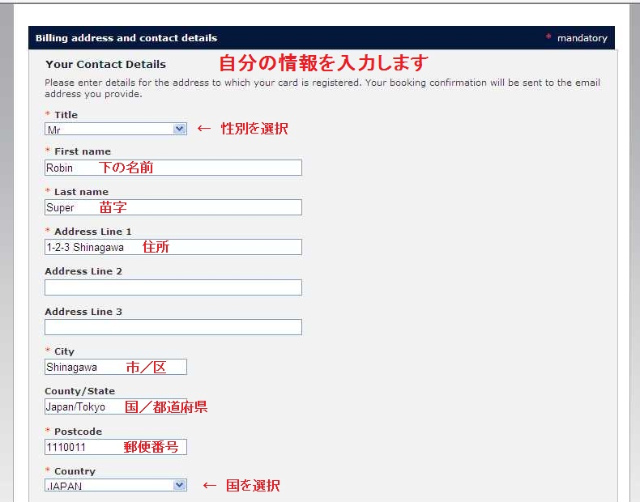Click the Billing address and contact details header
The height and width of the screenshot is (502, 640).
[x=126, y=38]
